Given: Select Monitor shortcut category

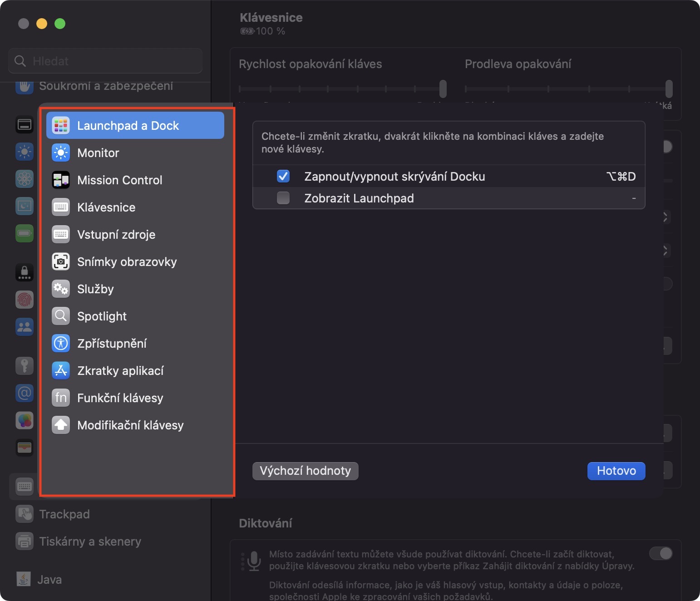Looking at the screenshot, I should click(x=98, y=153).
